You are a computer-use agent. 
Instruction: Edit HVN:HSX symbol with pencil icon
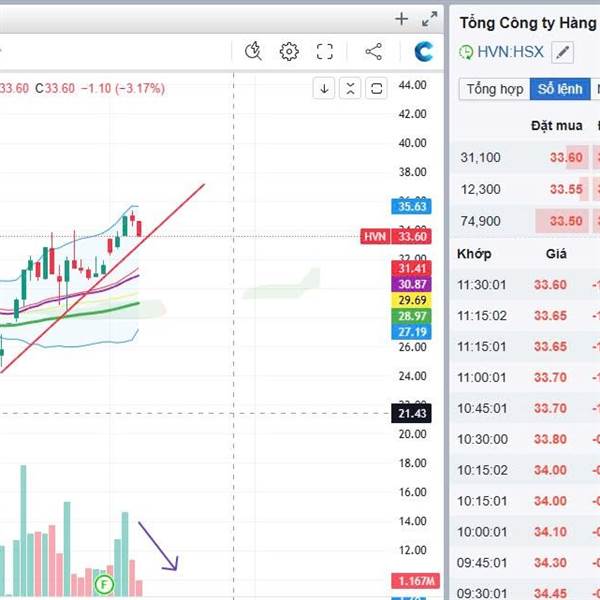(x=562, y=52)
